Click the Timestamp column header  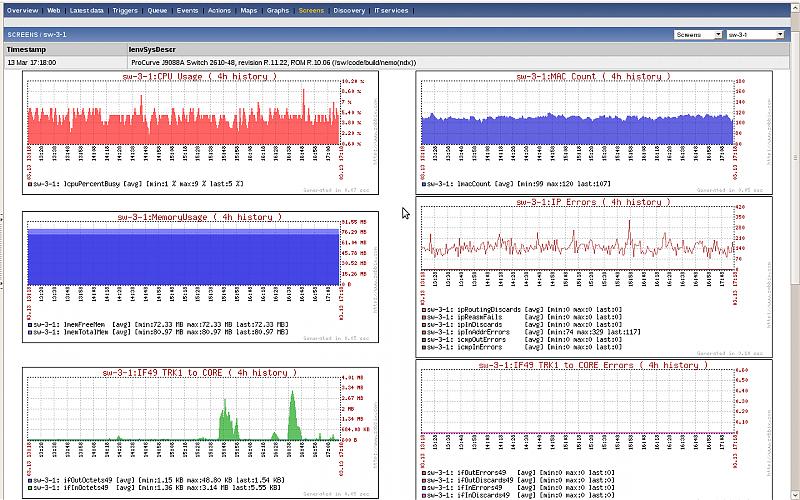coord(26,48)
